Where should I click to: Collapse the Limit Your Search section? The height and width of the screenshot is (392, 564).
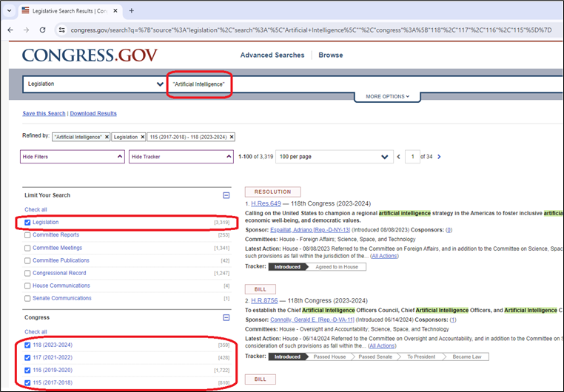(226, 195)
